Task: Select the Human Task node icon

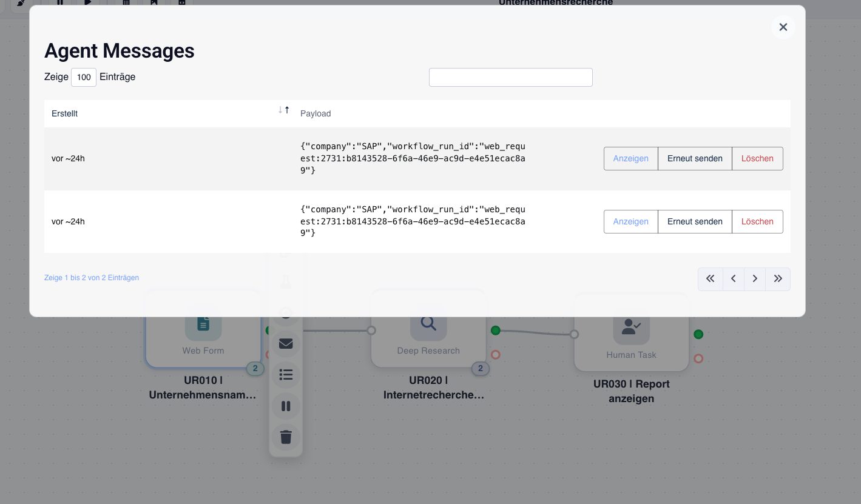Action: point(631,327)
